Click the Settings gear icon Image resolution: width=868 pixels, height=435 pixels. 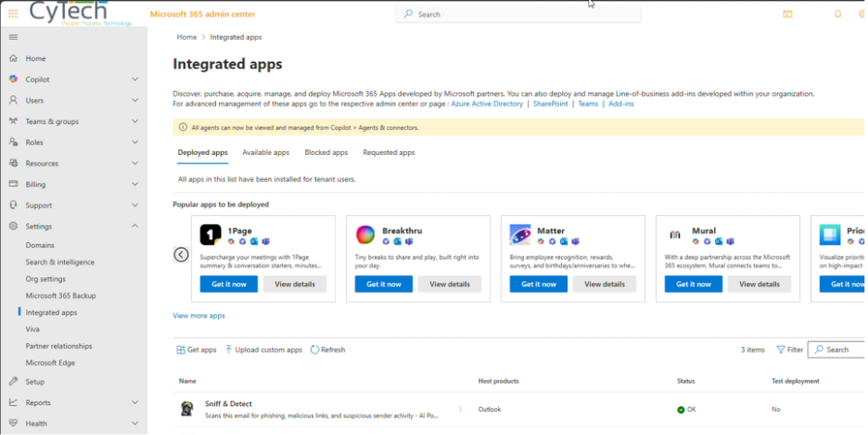(13, 225)
